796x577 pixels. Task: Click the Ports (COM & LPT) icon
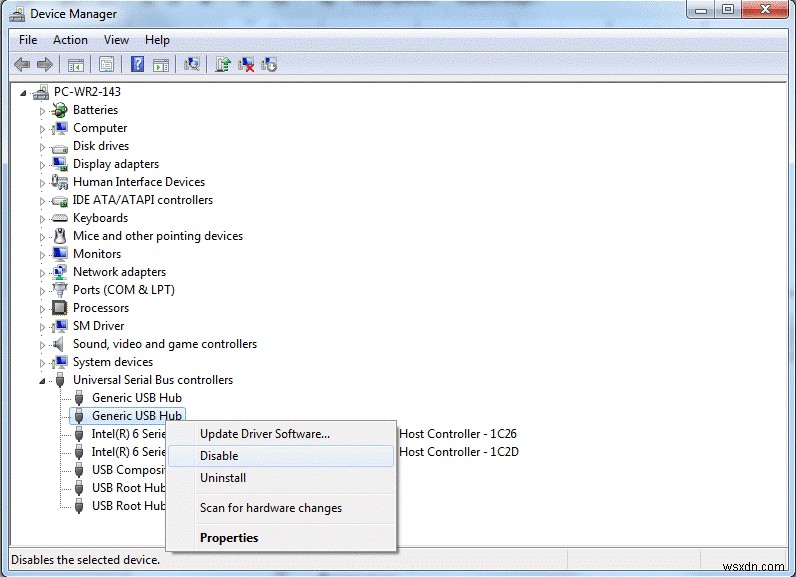[x=59, y=290]
